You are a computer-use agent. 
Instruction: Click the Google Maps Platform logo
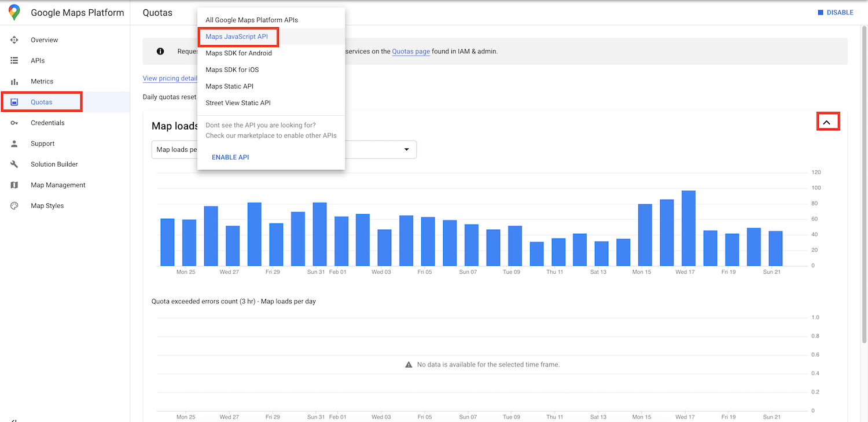click(13, 12)
